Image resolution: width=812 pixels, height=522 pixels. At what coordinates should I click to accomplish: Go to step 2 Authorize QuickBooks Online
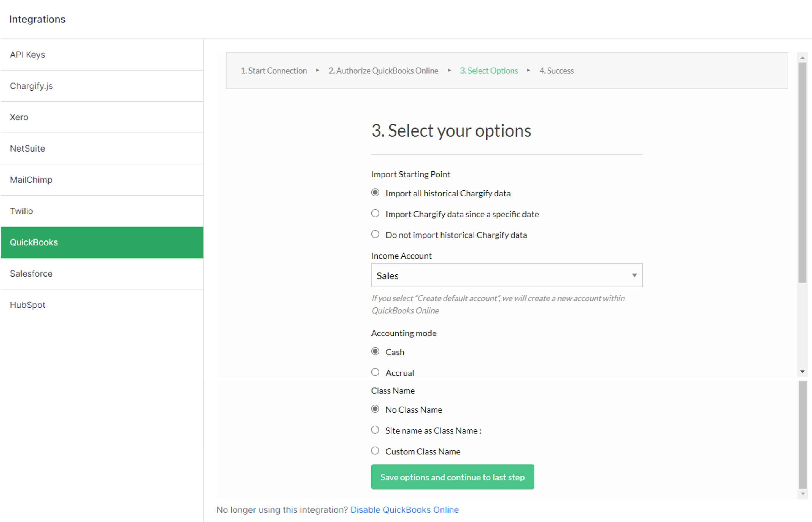(x=383, y=71)
